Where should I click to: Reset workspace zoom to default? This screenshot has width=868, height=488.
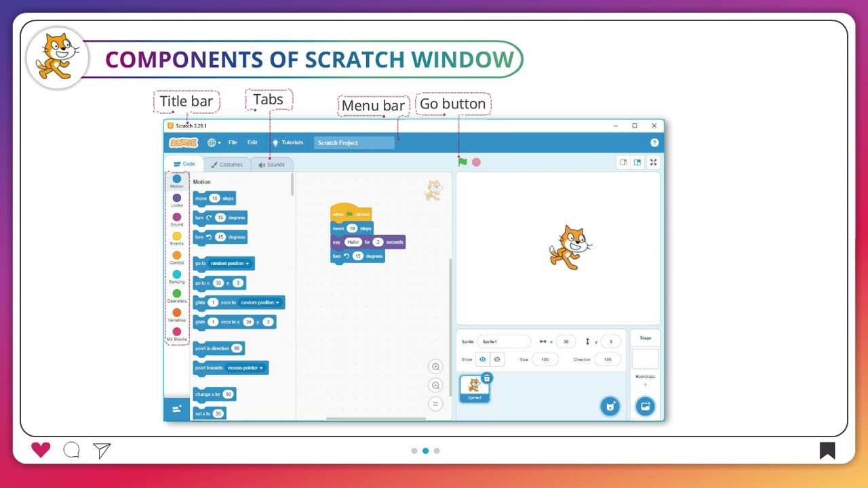point(435,403)
